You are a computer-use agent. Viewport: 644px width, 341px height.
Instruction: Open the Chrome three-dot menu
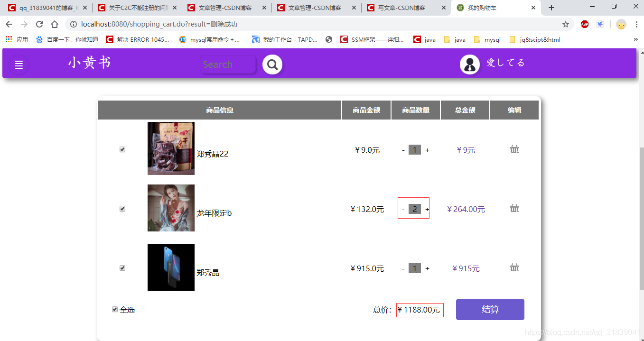tap(636, 24)
